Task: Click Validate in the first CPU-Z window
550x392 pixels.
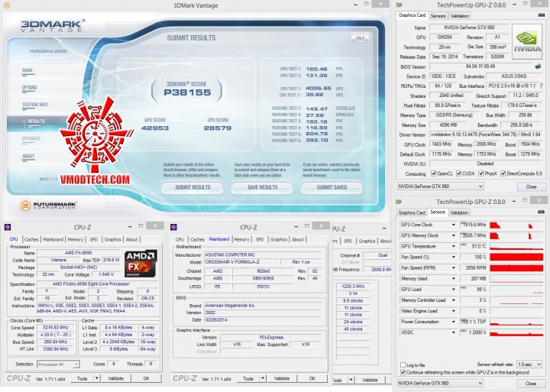Action: coord(116,378)
